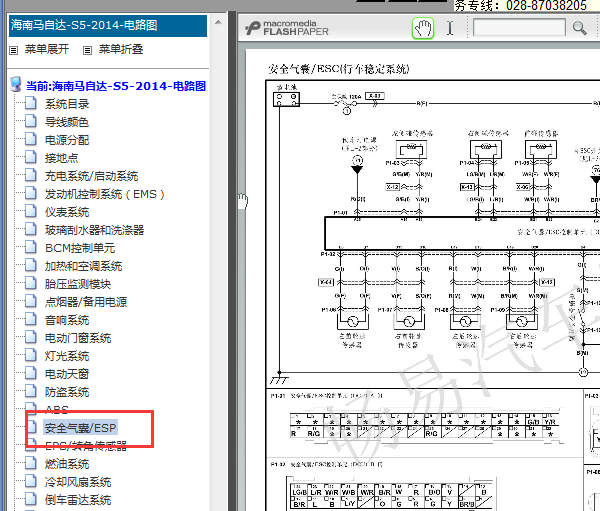Screen dimensions: 600x511
Task: Select 电动门窗系统 entry
Action: click(78, 338)
